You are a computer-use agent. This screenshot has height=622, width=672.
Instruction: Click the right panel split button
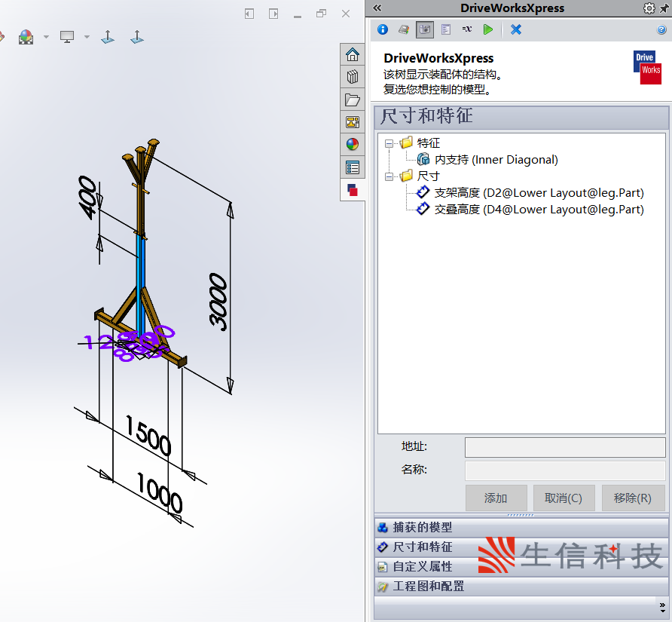click(273, 14)
